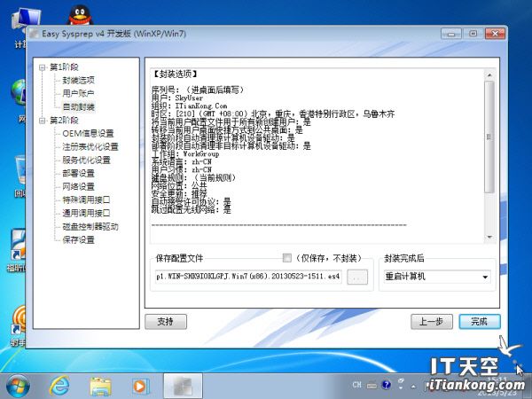
Task: Select 自动封装 in the tree
Action: 78,107
